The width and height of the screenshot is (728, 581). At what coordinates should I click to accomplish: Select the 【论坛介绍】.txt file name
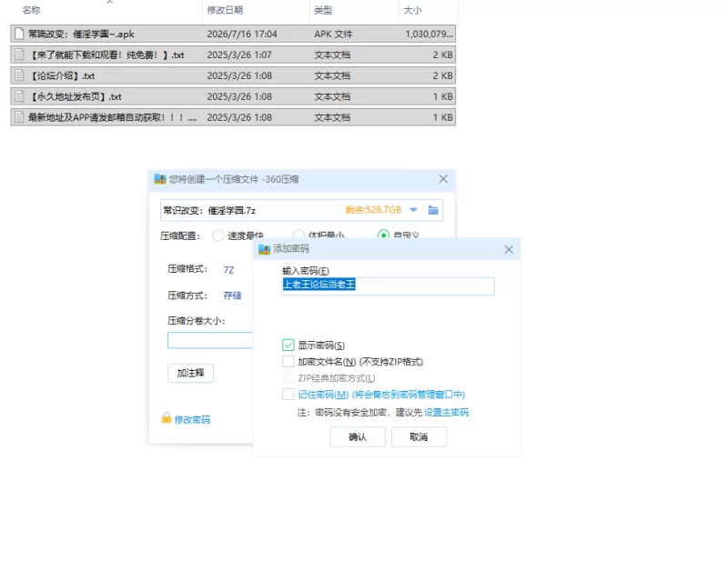pyautogui.click(x=61, y=75)
